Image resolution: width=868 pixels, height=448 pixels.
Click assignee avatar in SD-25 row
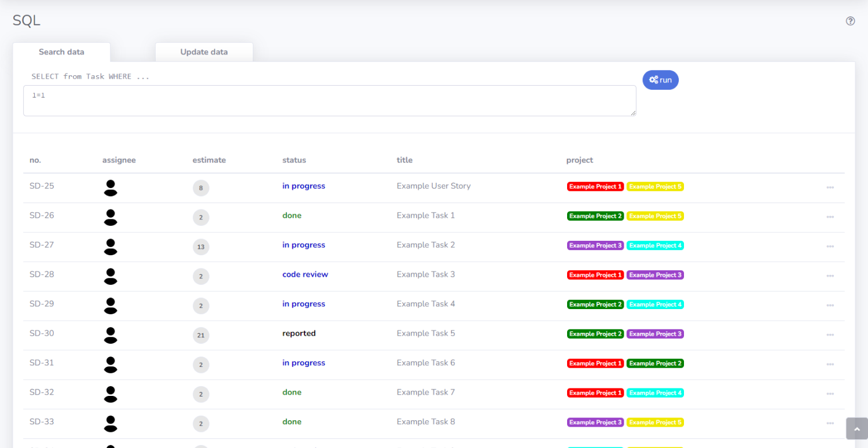111,188
